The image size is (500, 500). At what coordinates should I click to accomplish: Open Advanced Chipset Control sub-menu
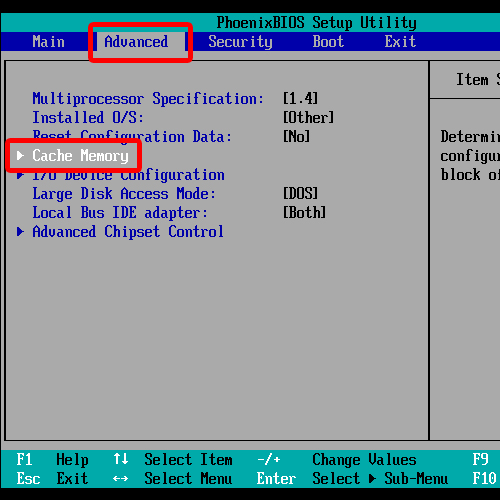click(x=128, y=232)
